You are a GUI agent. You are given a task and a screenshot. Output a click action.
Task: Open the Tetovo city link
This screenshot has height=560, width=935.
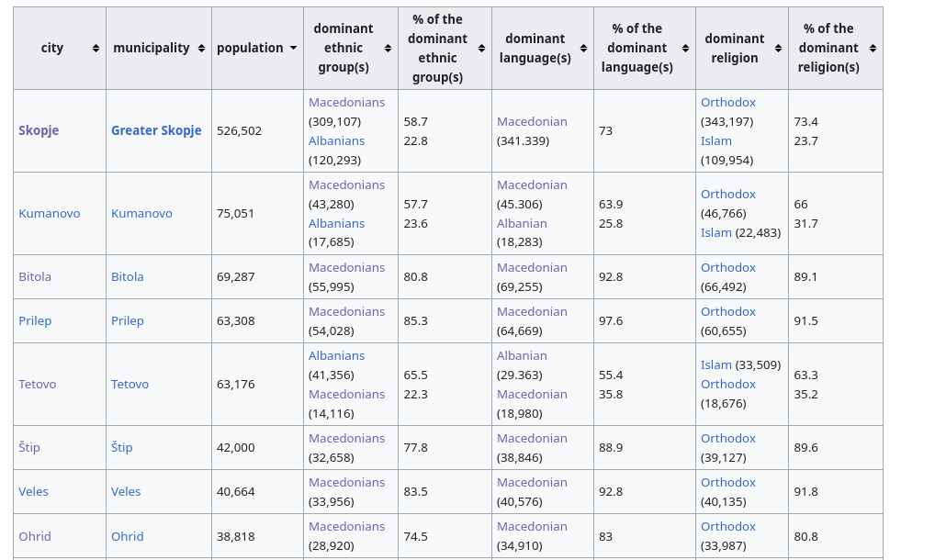click(38, 385)
